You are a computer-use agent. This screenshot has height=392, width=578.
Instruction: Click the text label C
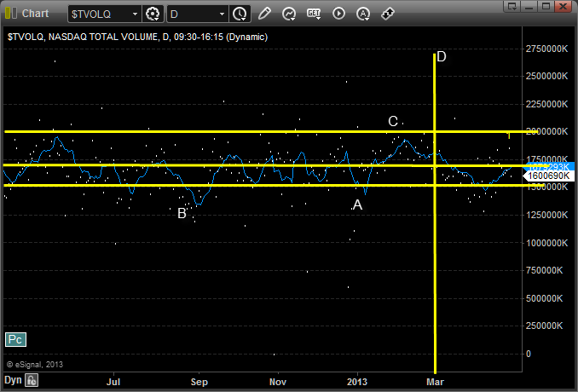pos(393,121)
